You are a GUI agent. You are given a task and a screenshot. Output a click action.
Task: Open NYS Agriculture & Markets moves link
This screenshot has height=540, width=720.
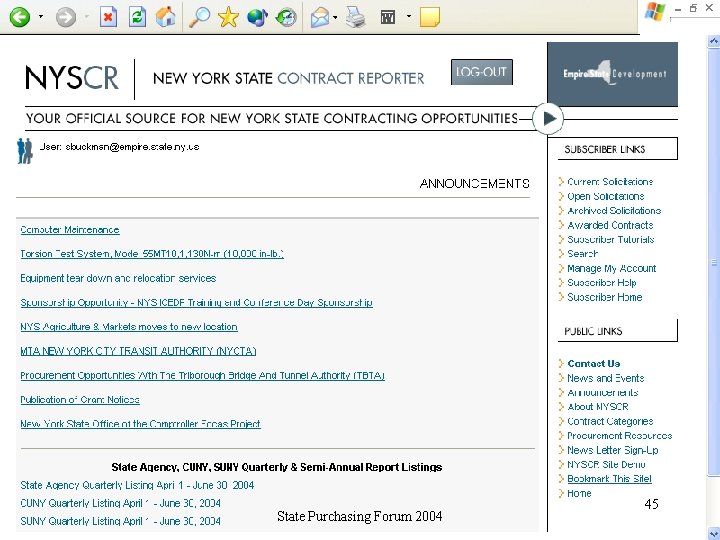click(129, 327)
